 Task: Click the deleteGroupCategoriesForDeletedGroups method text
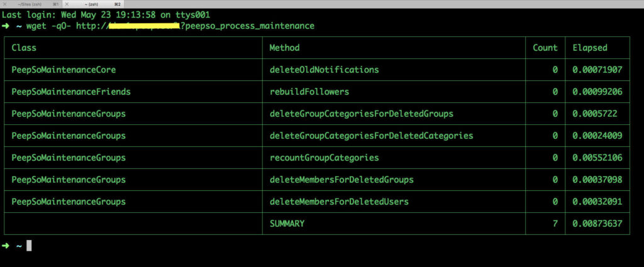pos(362,114)
